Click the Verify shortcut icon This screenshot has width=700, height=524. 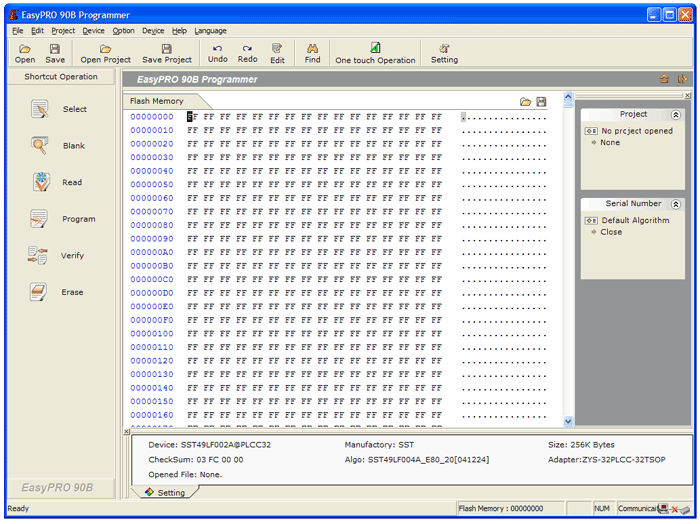click(x=38, y=255)
